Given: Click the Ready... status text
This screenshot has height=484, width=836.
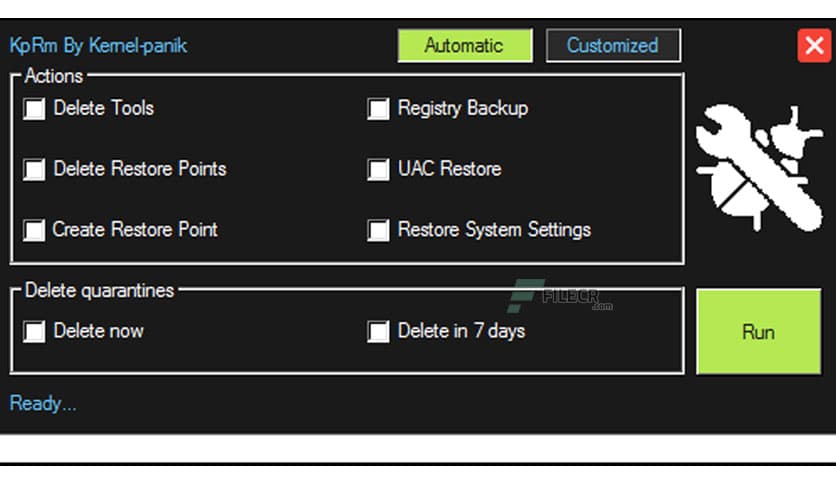Looking at the screenshot, I should click(43, 403).
